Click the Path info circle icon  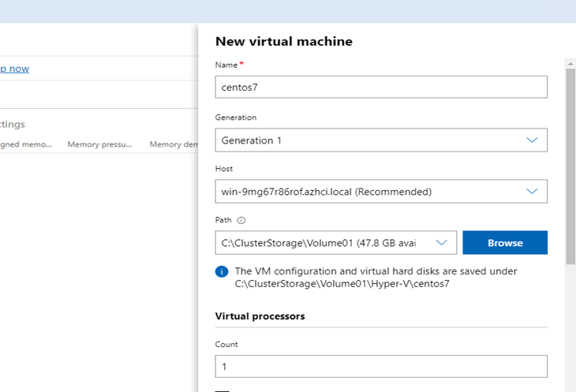tap(241, 220)
